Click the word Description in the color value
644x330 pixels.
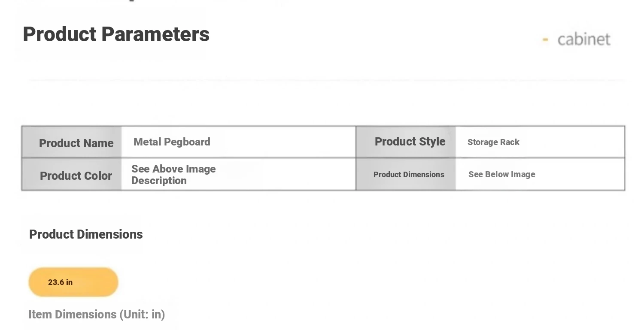click(159, 181)
